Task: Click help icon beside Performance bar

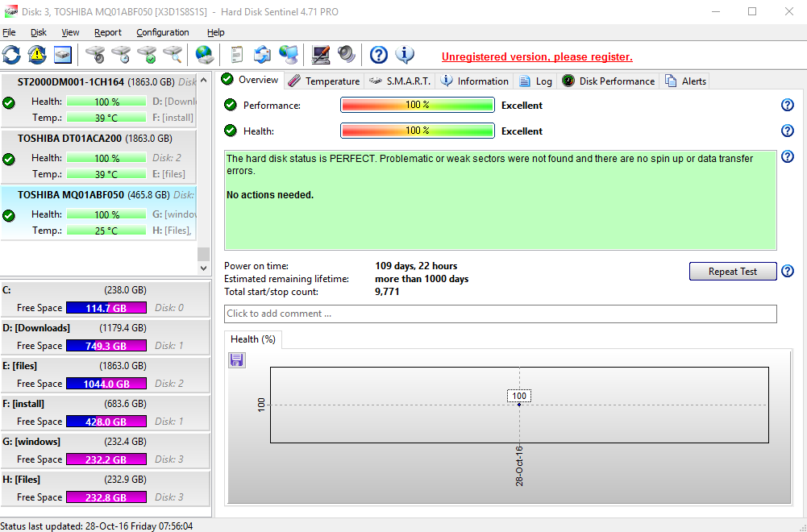Action: [788, 105]
